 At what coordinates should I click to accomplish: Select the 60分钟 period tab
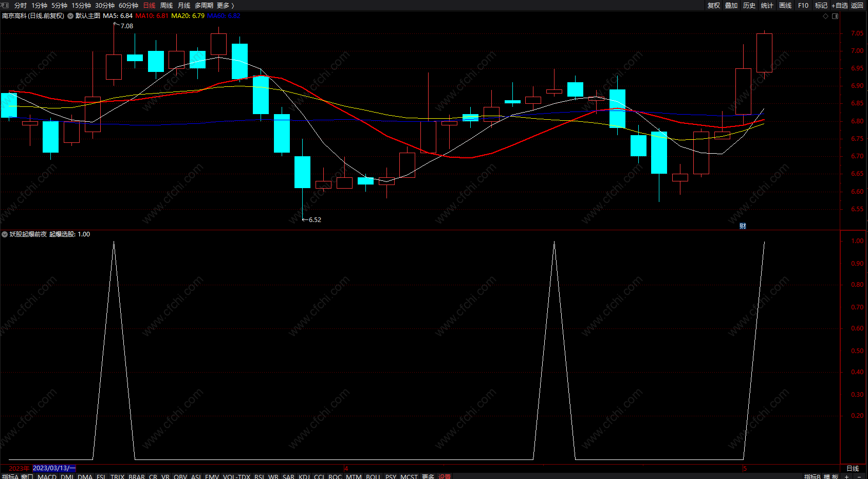coord(128,5)
